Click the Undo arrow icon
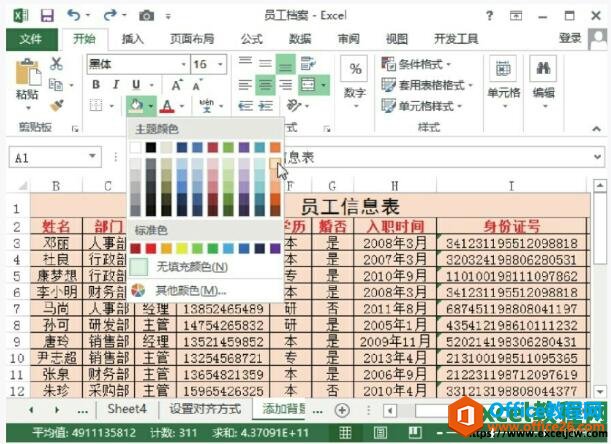The width and height of the screenshot is (611, 444). [x=74, y=15]
